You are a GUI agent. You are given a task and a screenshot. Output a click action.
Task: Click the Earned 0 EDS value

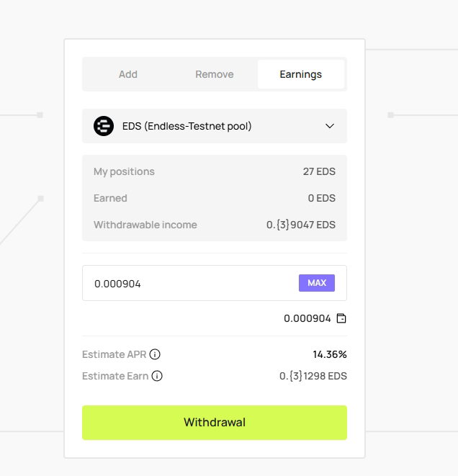[321, 198]
